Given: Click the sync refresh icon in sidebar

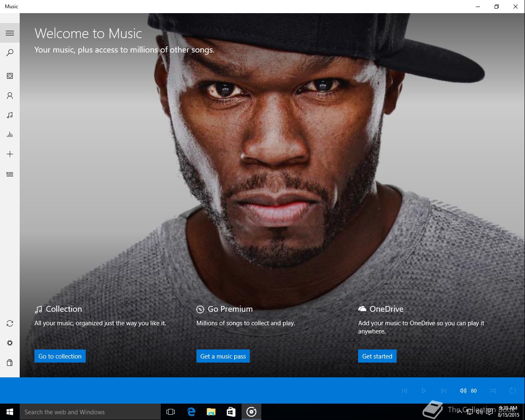Looking at the screenshot, I should click(10, 324).
